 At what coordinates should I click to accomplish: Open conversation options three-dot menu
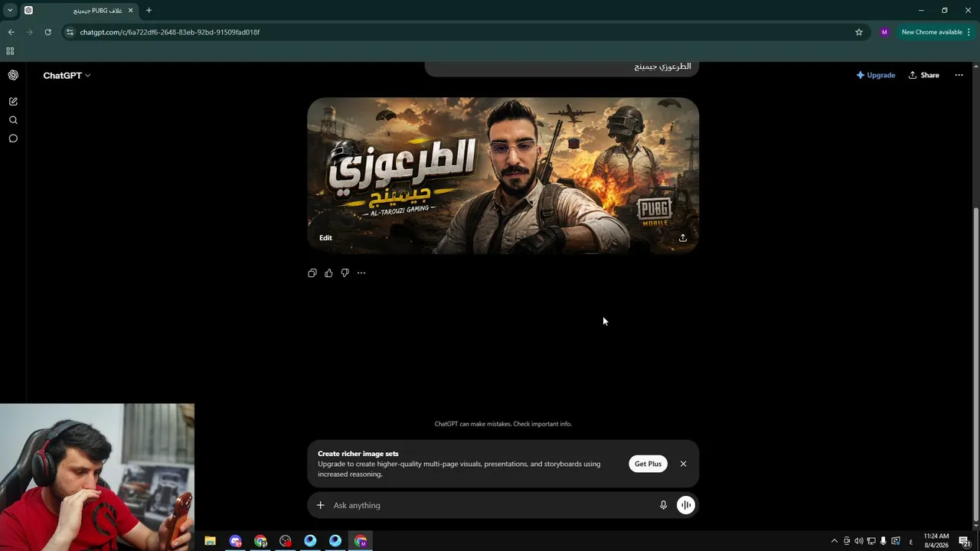[959, 75]
